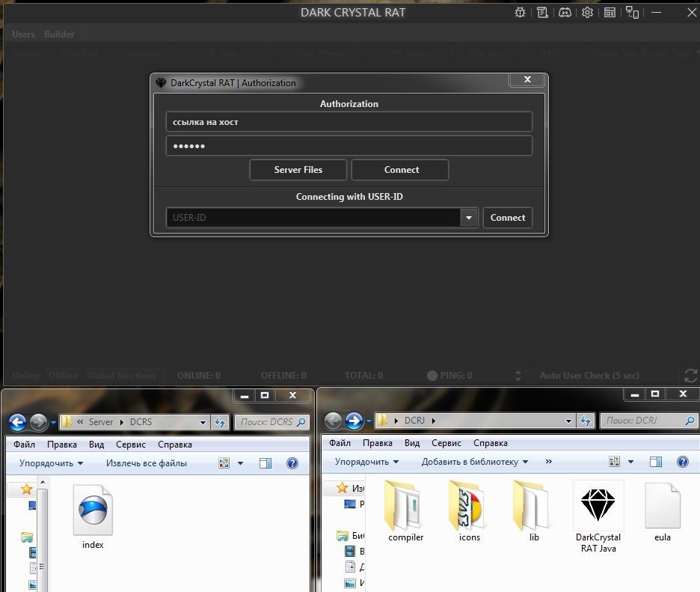Viewport: 700px width, 592px height.
Task: Open view options arrow in DCRS toolbar
Action: (x=240, y=463)
